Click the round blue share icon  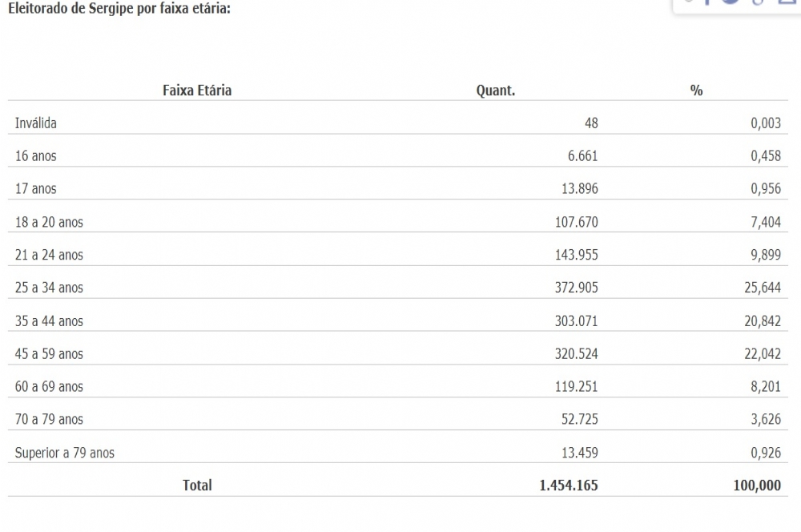click(731, 2)
